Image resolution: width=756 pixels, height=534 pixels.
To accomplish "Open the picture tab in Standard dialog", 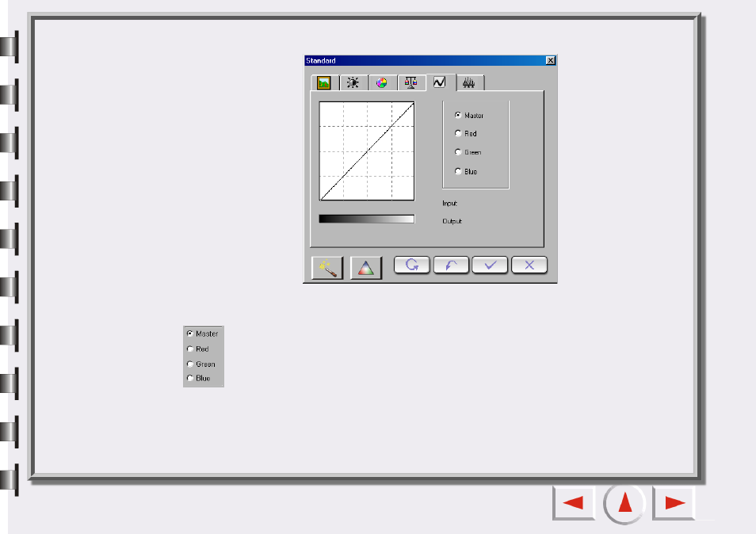I will [324, 83].
